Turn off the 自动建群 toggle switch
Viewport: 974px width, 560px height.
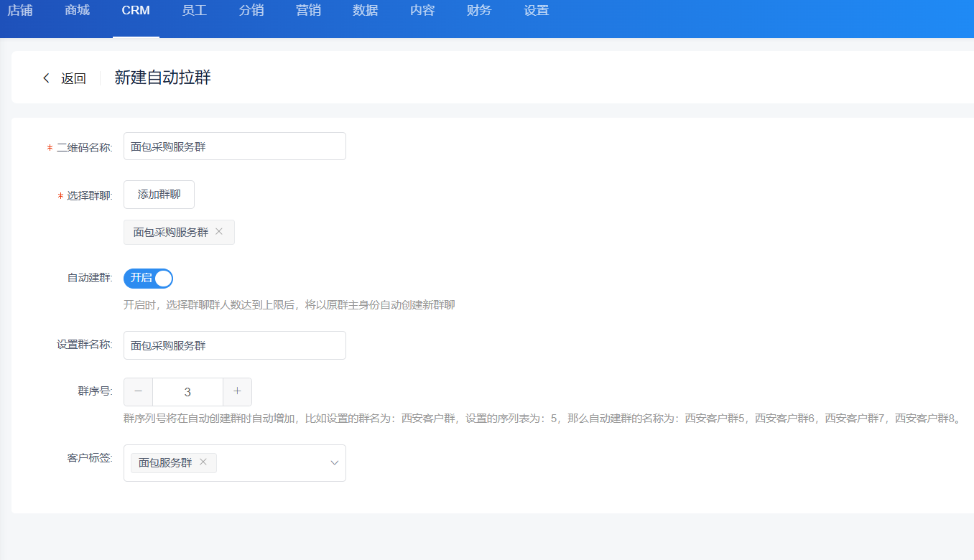pyautogui.click(x=149, y=278)
